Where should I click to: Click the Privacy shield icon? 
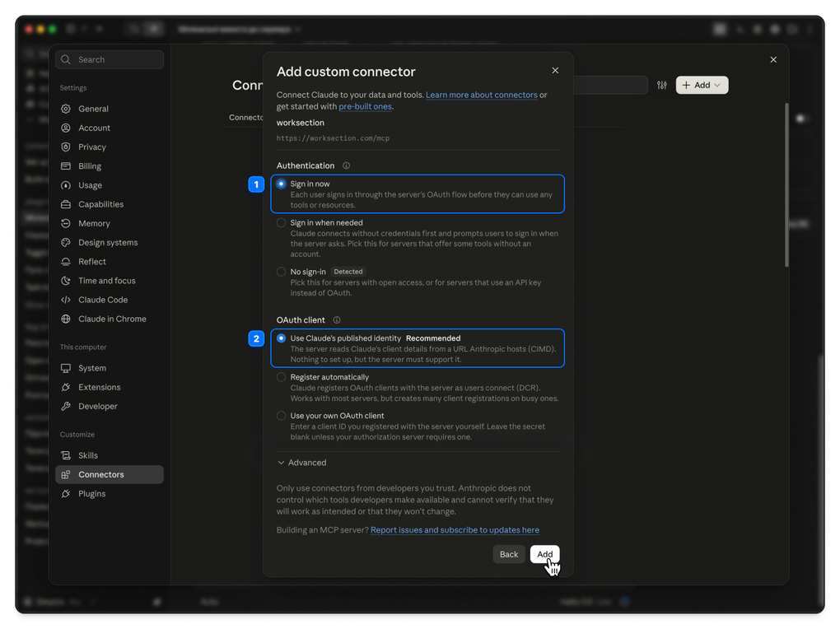tap(66, 147)
